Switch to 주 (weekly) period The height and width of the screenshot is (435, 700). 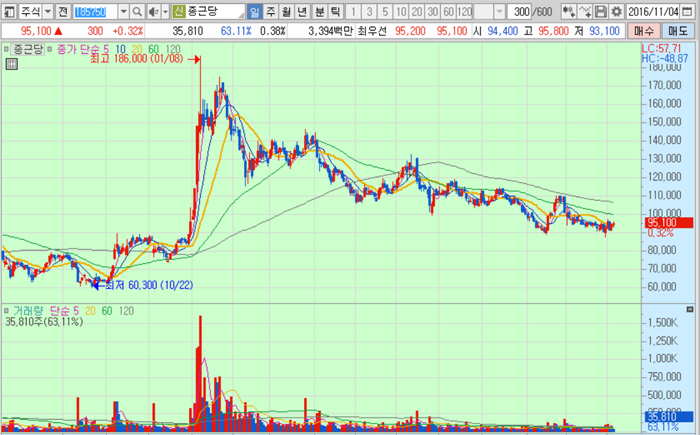[x=271, y=12]
